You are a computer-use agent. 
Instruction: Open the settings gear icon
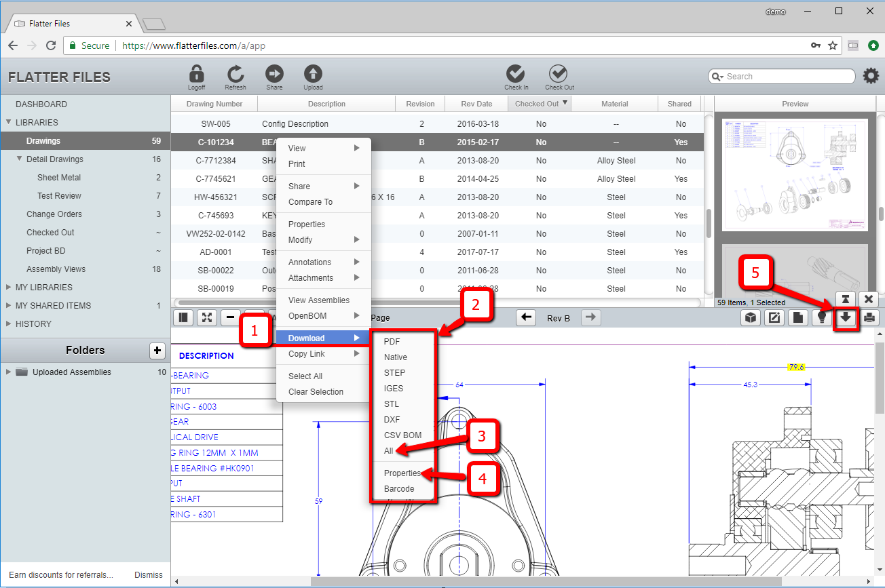pyautogui.click(x=871, y=76)
